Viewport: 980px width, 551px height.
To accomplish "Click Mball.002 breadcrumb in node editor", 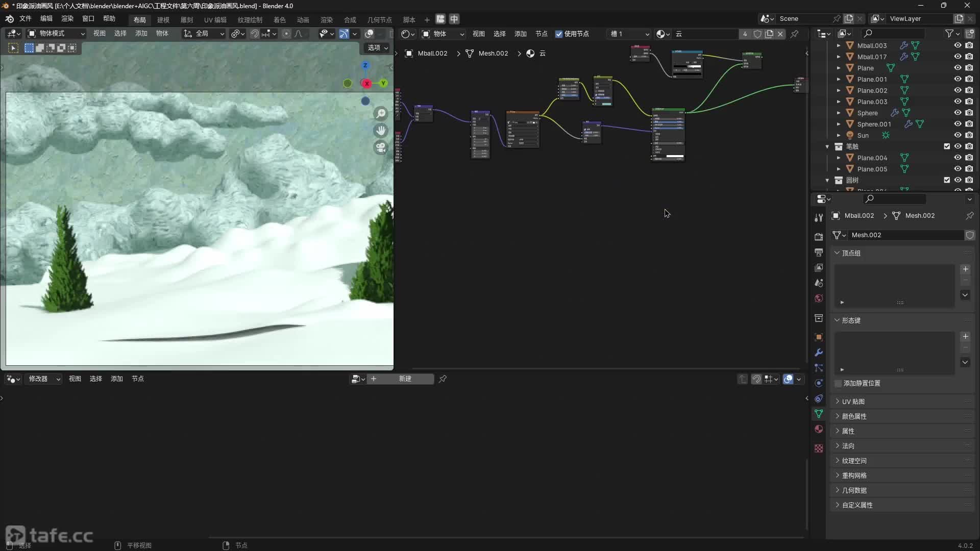I will click(x=432, y=54).
